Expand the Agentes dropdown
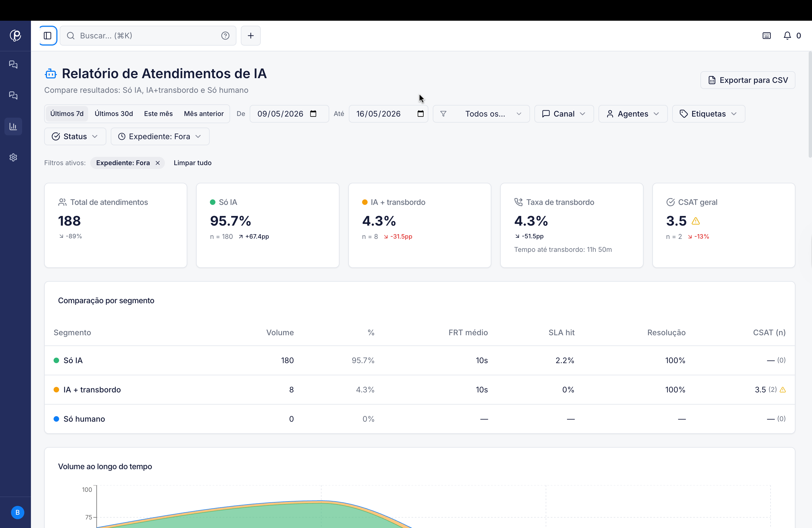Viewport: 812px width, 528px height. (633, 113)
